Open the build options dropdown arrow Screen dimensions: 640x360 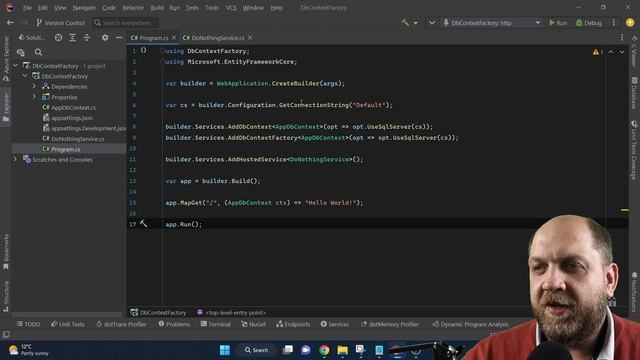tap(416, 23)
